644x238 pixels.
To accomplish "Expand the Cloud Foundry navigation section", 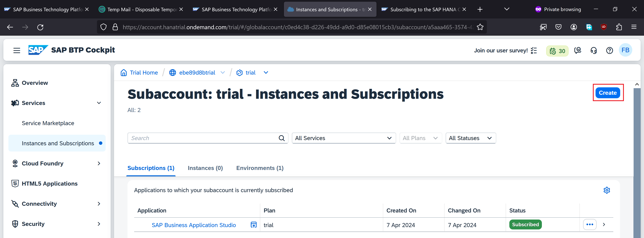I will coord(99,163).
